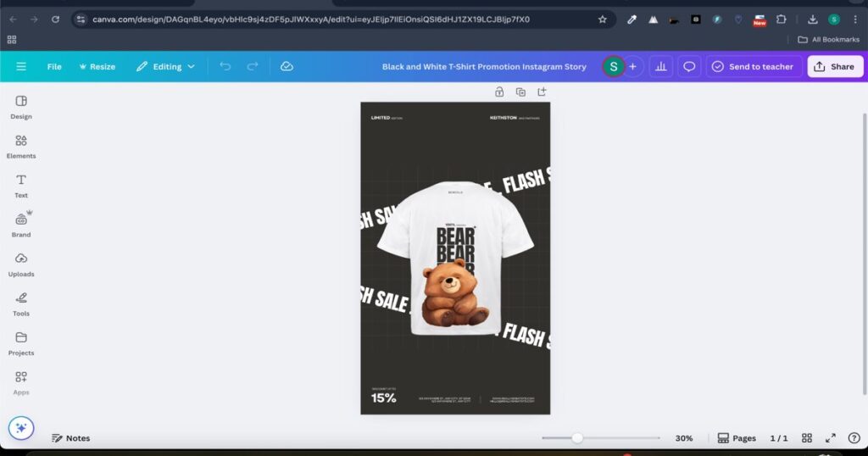The width and height of the screenshot is (868, 456).
Task: Click the 1 / 1 page counter
Action: (778, 437)
